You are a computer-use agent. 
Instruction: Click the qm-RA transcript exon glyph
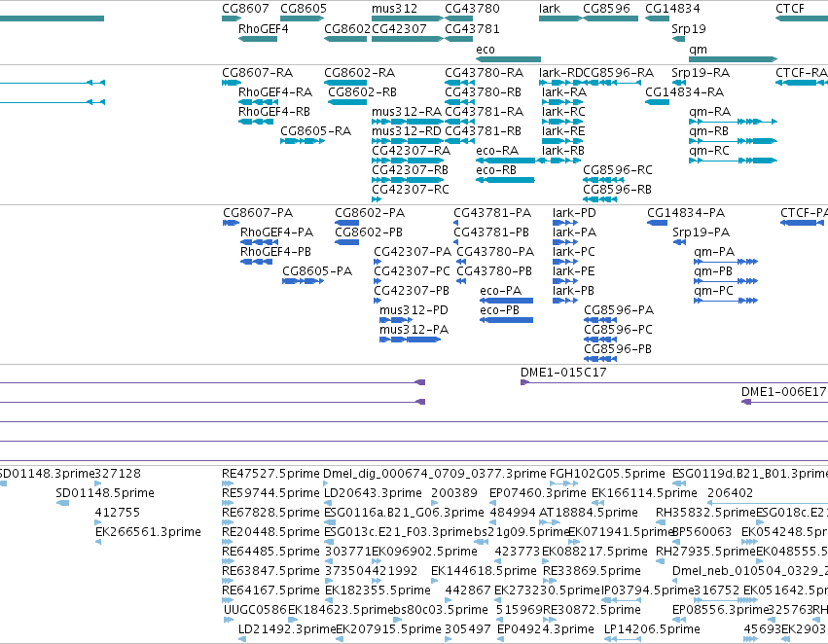(x=733, y=122)
